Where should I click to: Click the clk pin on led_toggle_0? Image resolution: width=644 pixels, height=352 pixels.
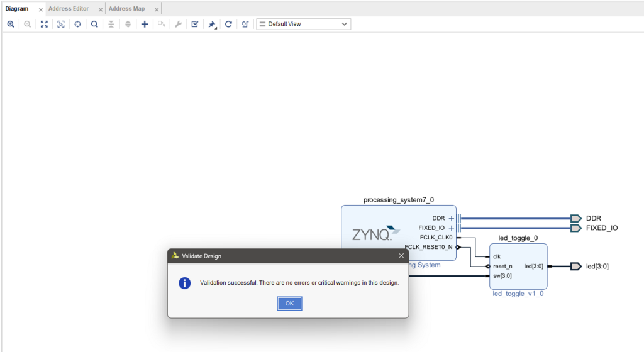(497, 257)
